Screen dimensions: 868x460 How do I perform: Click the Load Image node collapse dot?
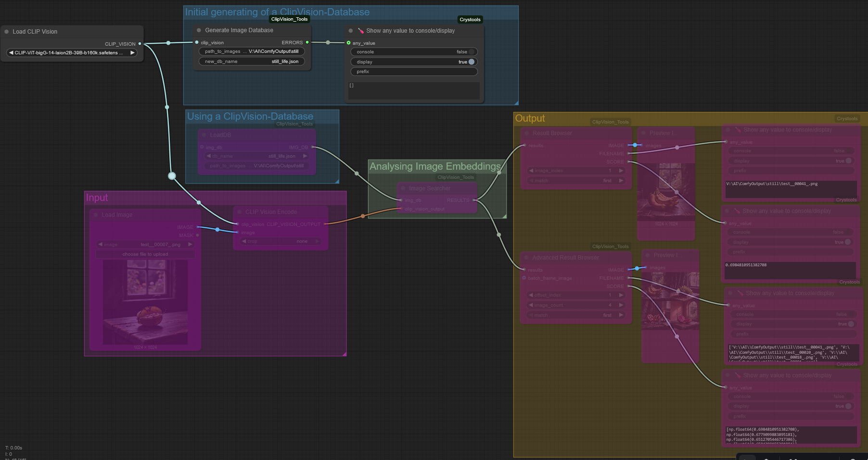[96, 215]
